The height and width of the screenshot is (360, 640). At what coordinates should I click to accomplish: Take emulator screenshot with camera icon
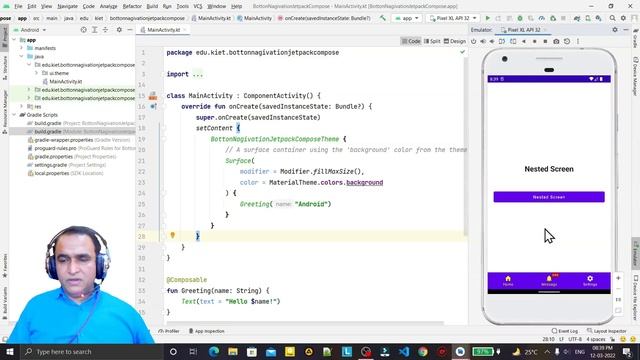(556, 41)
